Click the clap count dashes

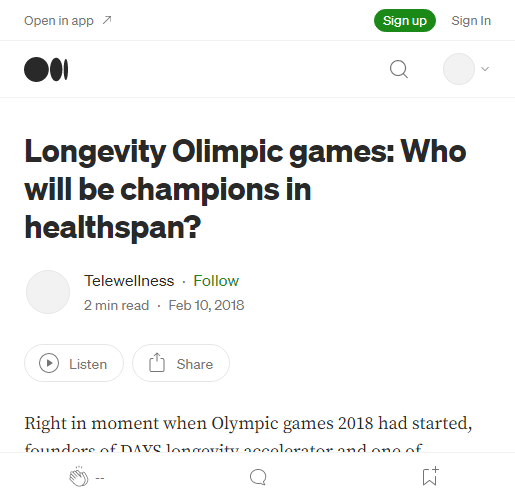pos(100,478)
